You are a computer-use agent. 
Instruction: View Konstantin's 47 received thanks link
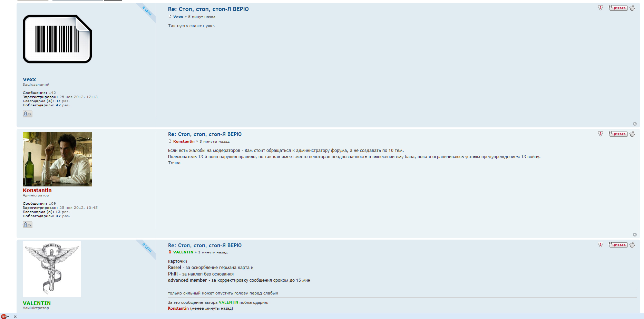pos(58,216)
